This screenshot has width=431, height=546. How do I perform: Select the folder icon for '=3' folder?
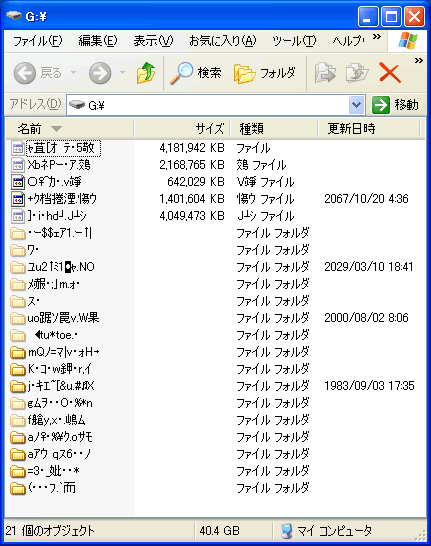[x=17, y=471]
